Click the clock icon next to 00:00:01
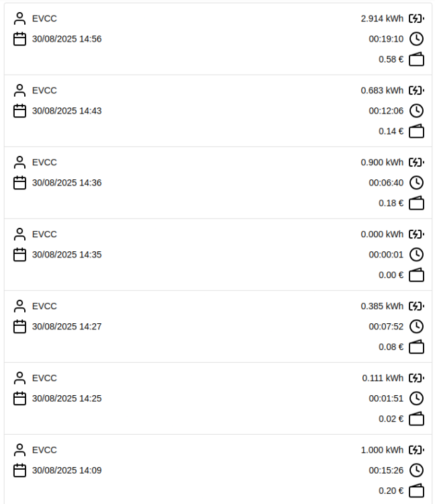 pyautogui.click(x=417, y=255)
